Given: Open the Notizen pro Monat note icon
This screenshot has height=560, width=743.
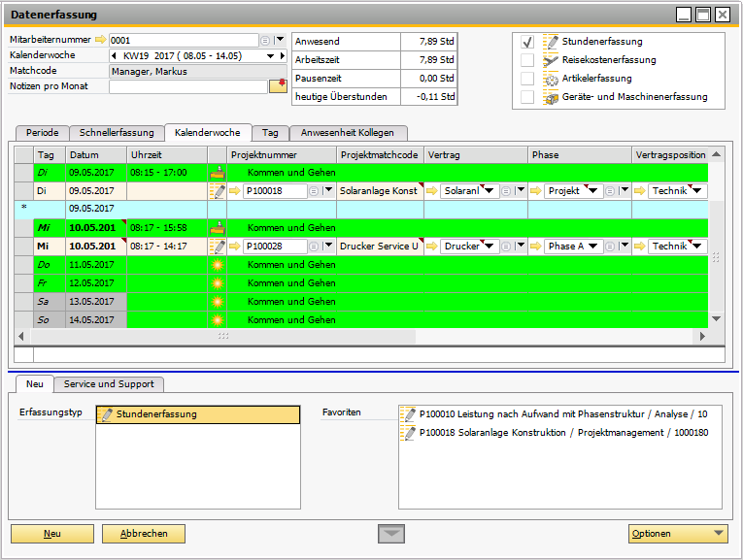Looking at the screenshot, I should tap(278, 86).
